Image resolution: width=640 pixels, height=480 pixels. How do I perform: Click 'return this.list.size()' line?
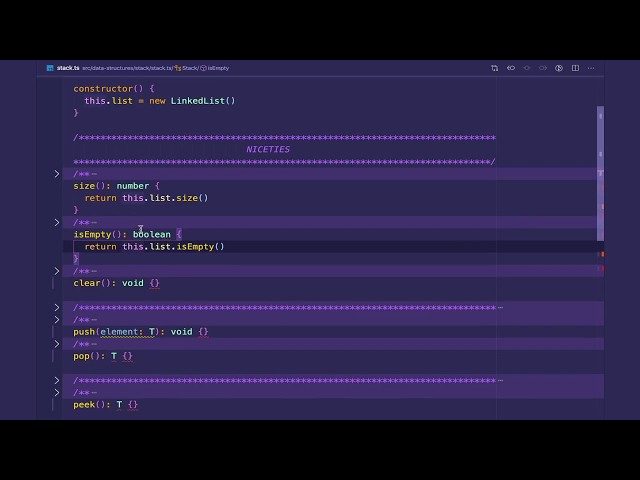(x=146, y=198)
